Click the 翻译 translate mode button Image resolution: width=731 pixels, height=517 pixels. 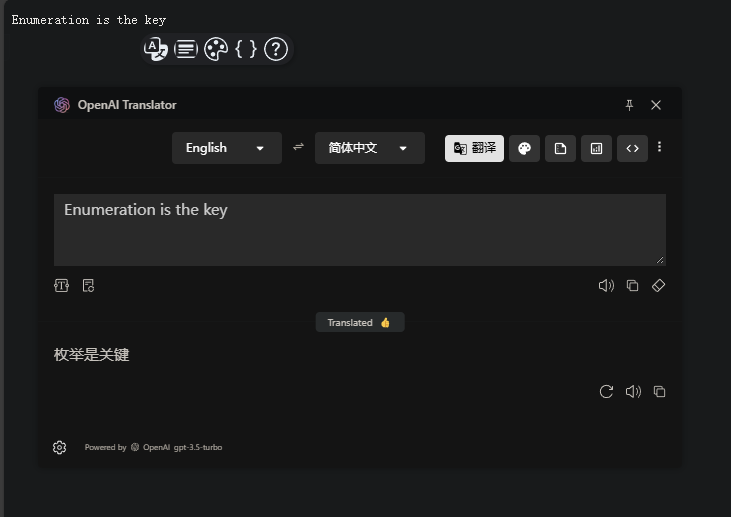pyautogui.click(x=474, y=148)
